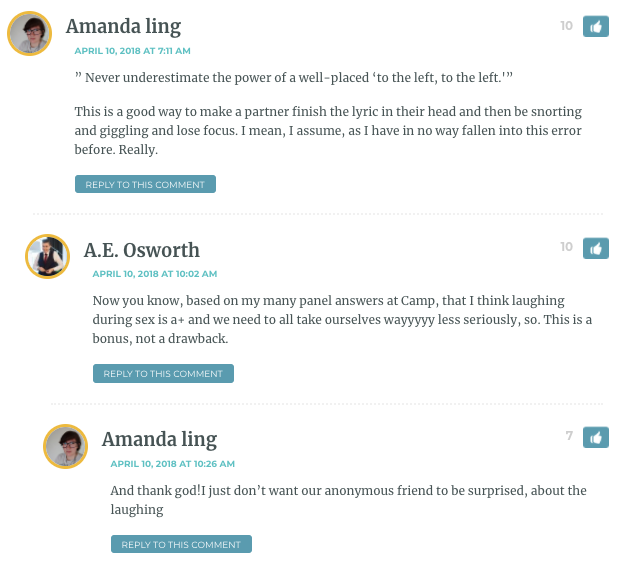Viewport: 620px width, 567px height.
Task: Visit A.E. Osworth's author name link
Action: click(x=142, y=250)
